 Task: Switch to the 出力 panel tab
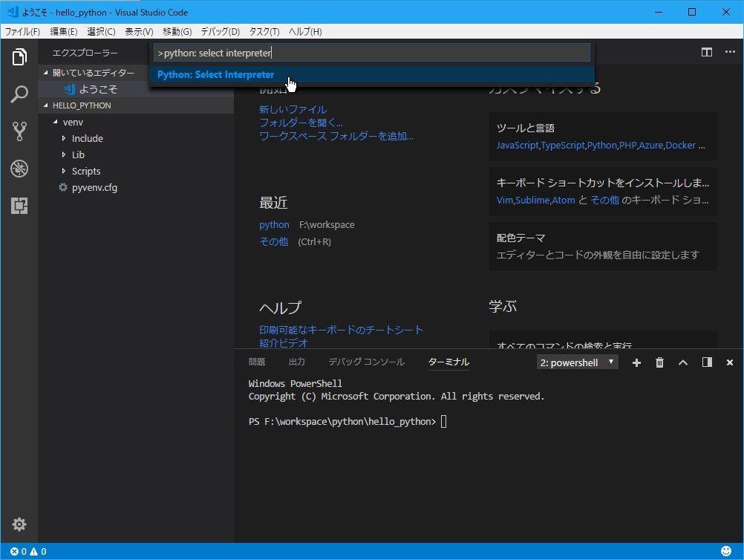pos(296,362)
